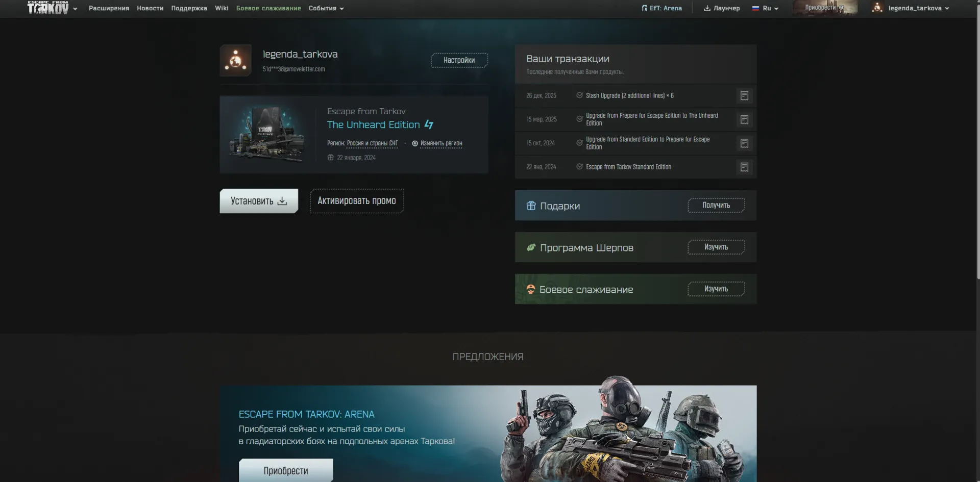Open Wiki in the top navigation
The image size is (980, 482).
coord(222,8)
